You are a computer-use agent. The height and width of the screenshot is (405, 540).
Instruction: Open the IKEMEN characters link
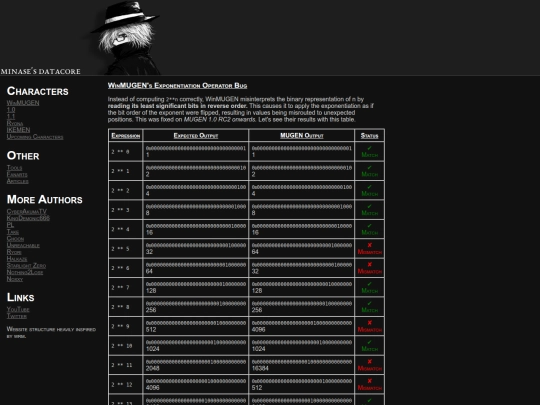[x=18, y=130]
